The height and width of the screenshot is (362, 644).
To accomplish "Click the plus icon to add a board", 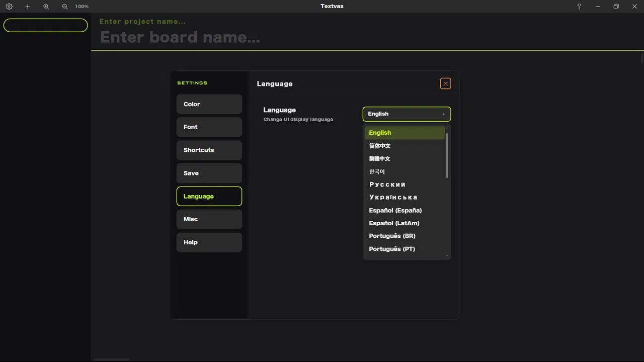I will (28, 7).
